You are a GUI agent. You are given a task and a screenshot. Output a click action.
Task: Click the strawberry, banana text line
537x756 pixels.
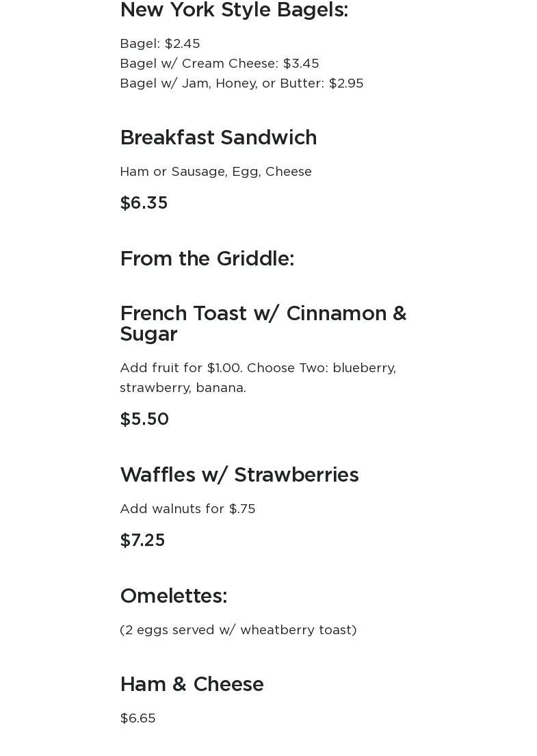pyautogui.click(x=183, y=388)
